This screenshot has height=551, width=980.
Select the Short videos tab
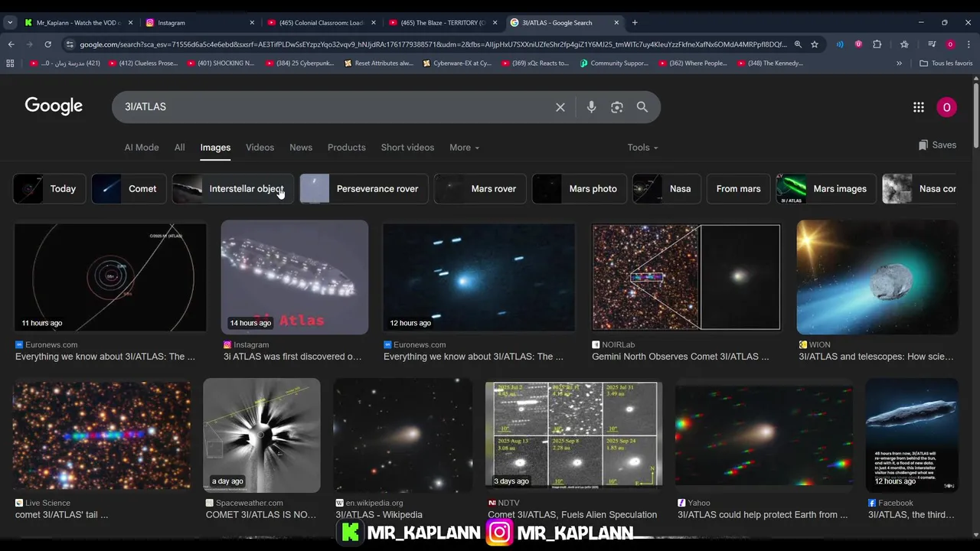(407, 147)
